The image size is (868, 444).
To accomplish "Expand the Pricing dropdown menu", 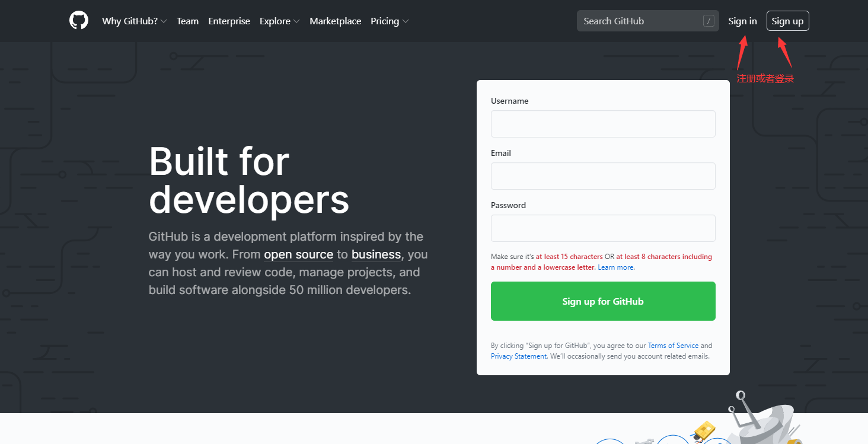I will coord(390,21).
